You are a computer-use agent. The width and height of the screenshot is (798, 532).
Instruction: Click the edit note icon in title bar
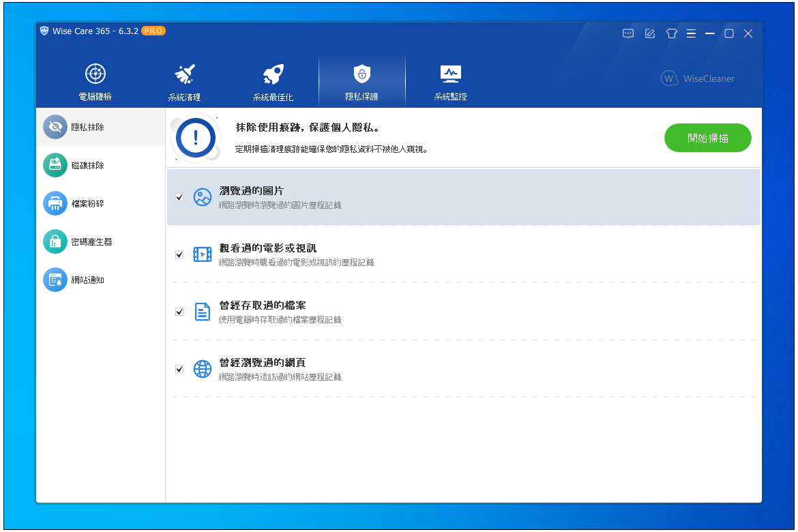pos(650,33)
